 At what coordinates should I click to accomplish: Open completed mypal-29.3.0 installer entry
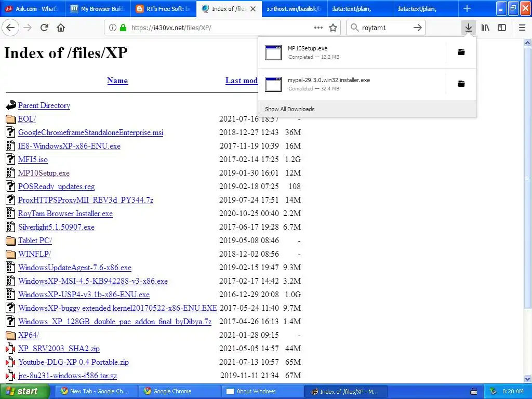(352, 84)
